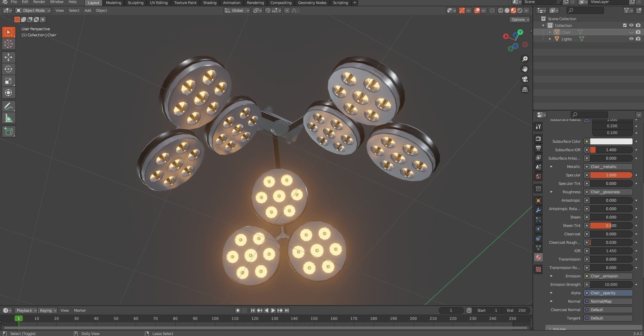
Task: Choose the Move tool
Action: [8, 57]
